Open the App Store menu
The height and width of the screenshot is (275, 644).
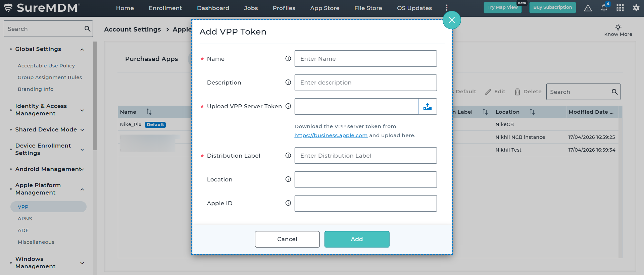[325, 8]
